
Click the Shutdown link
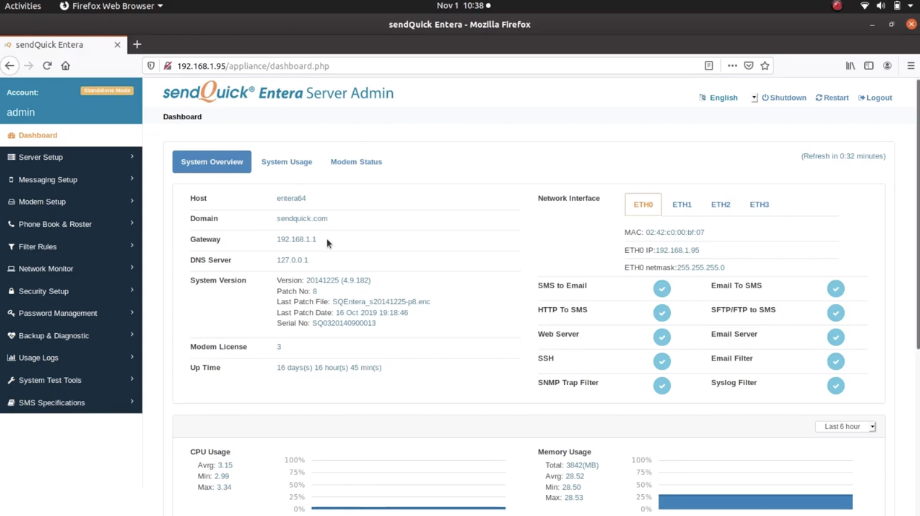tap(784, 97)
